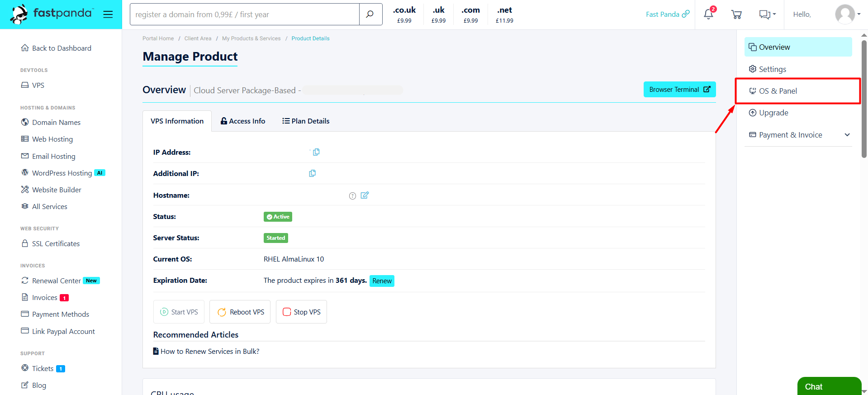Click the Start VPS button
This screenshot has height=395, width=868.
tap(179, 312)
